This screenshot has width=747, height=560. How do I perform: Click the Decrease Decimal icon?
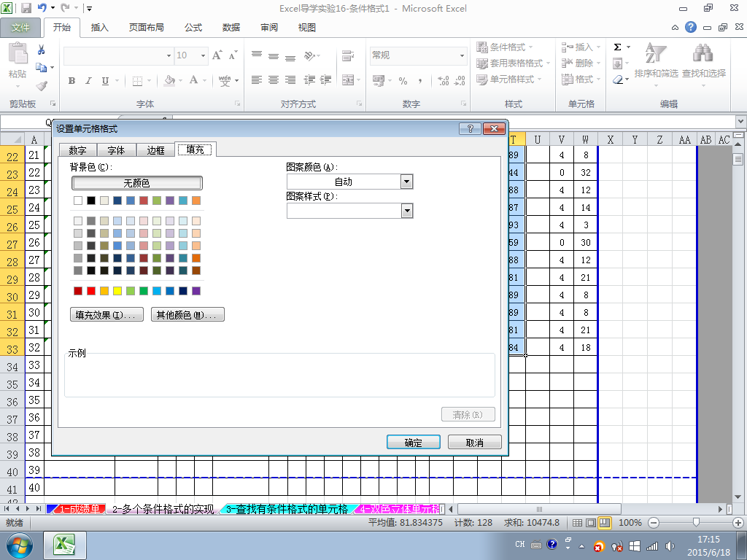460,81
